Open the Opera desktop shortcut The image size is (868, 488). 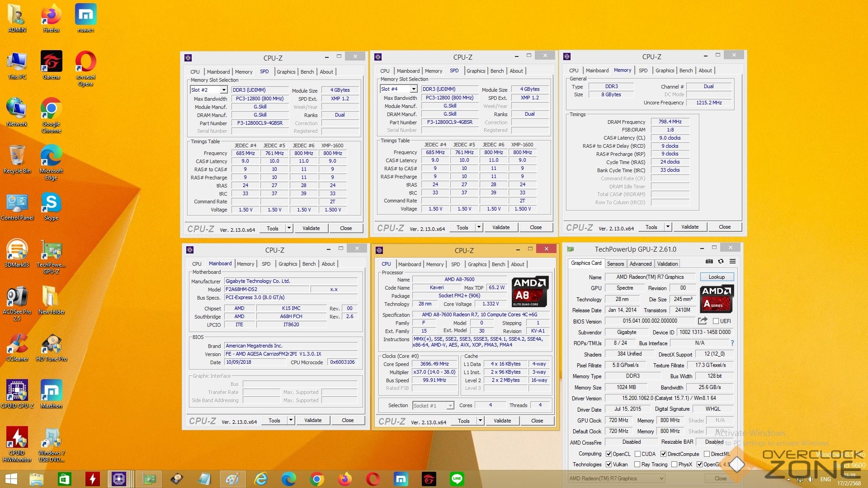point(85,68)
